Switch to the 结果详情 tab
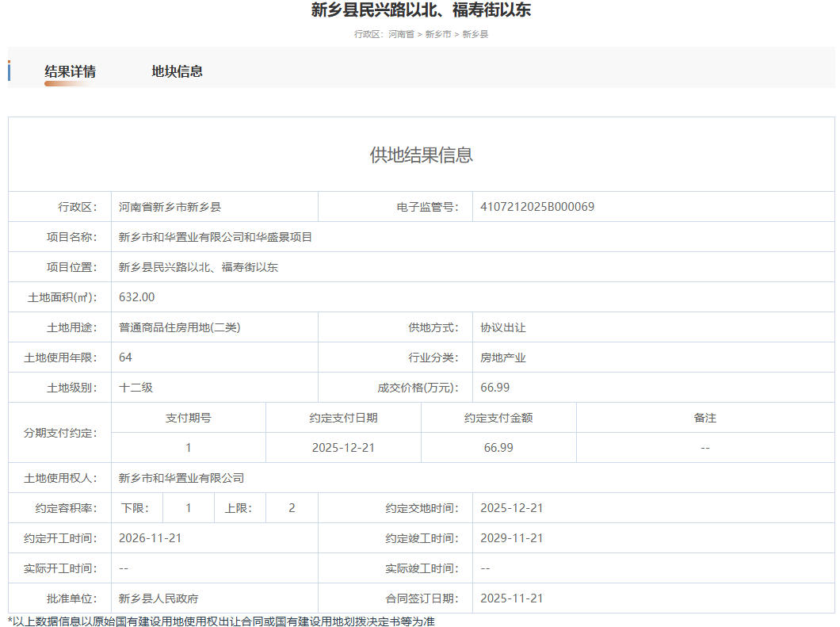This screenshot has height=627, width=840. (70, 71)
